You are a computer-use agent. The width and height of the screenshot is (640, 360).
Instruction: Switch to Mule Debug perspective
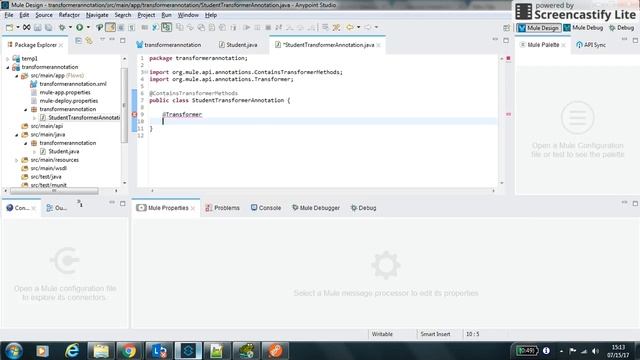coord(583,28)
